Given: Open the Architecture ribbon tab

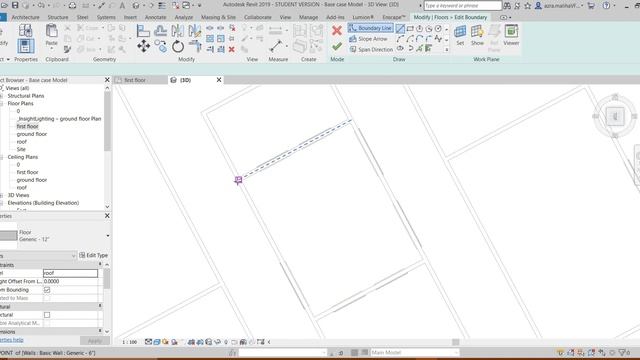Looking at the screenshot, I should click(25, 17).
